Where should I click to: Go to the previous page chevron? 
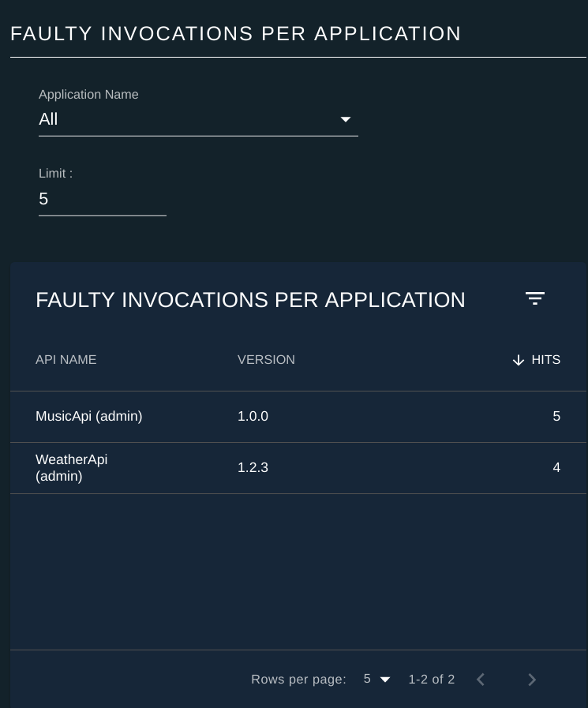coord(481,679)
